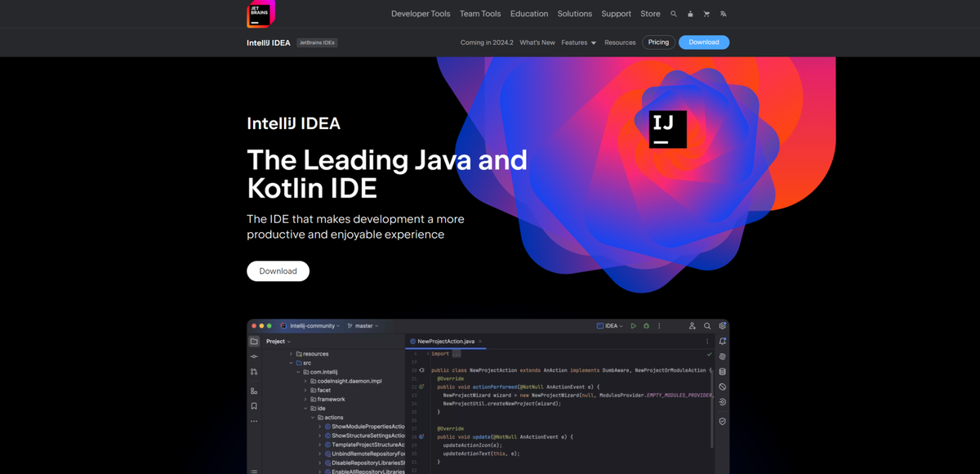This screenshot has height=474, width=980.
Task: Open the AI Assistant spiral icon
Action: coord(723,356)
